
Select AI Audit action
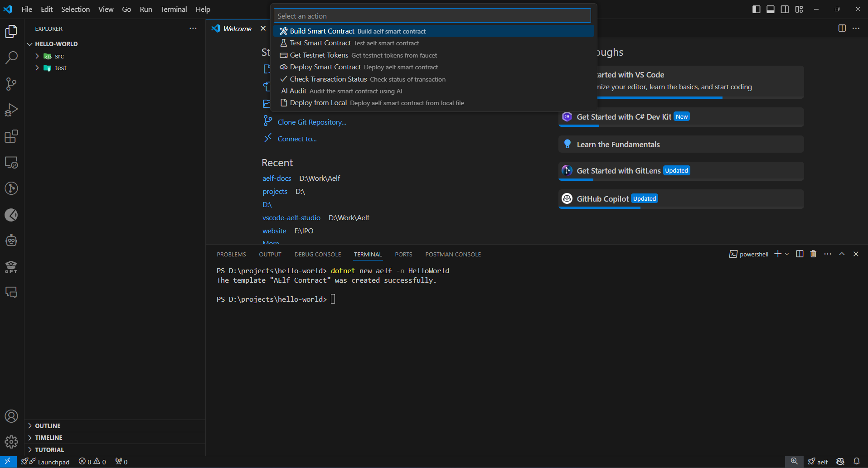pyautogui.click(x=434, y=91)
